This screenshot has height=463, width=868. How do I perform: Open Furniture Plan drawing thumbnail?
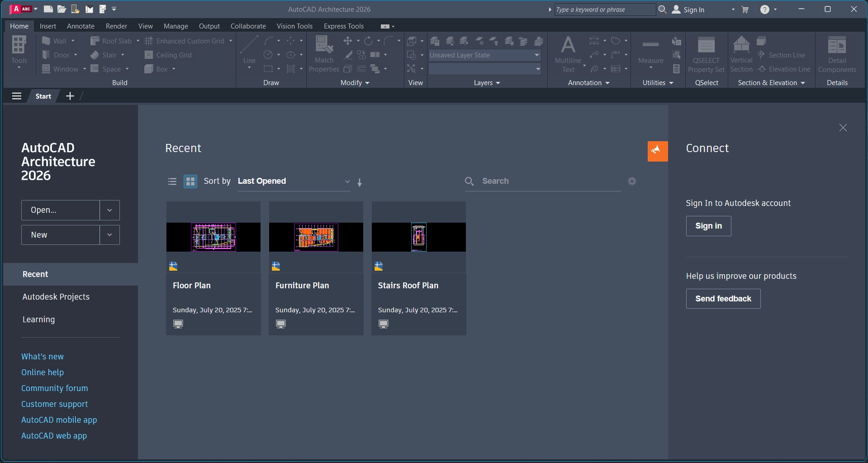click(316, 237)
